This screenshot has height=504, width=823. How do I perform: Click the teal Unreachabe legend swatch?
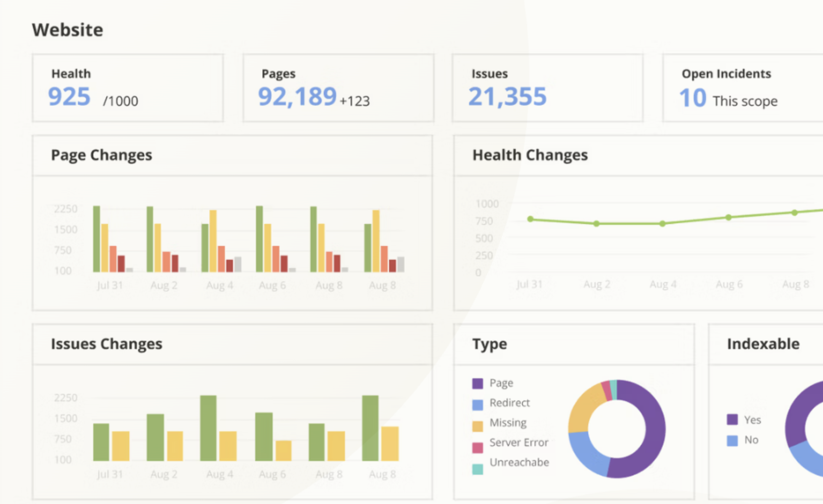tap(477, 469)
